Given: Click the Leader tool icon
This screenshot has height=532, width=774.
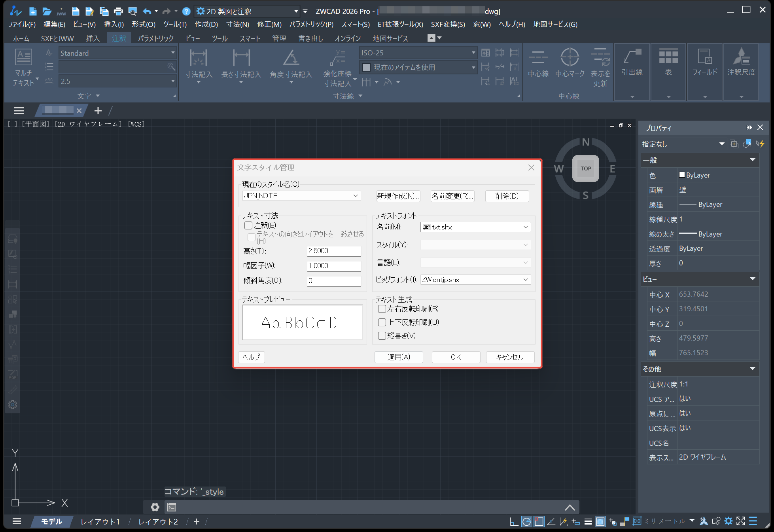Looking at the screenshot, I should pos(632,57).
